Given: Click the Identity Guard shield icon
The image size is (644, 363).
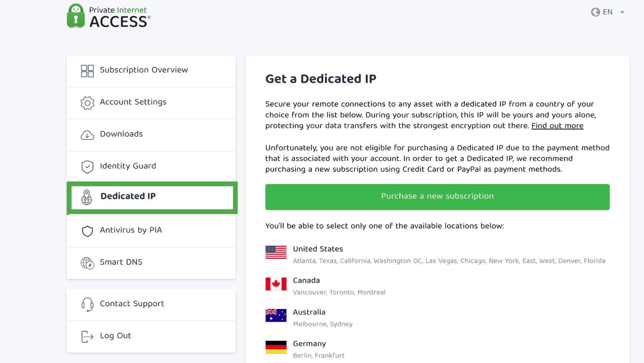Looking at the screenshot, I should (87, 167).
